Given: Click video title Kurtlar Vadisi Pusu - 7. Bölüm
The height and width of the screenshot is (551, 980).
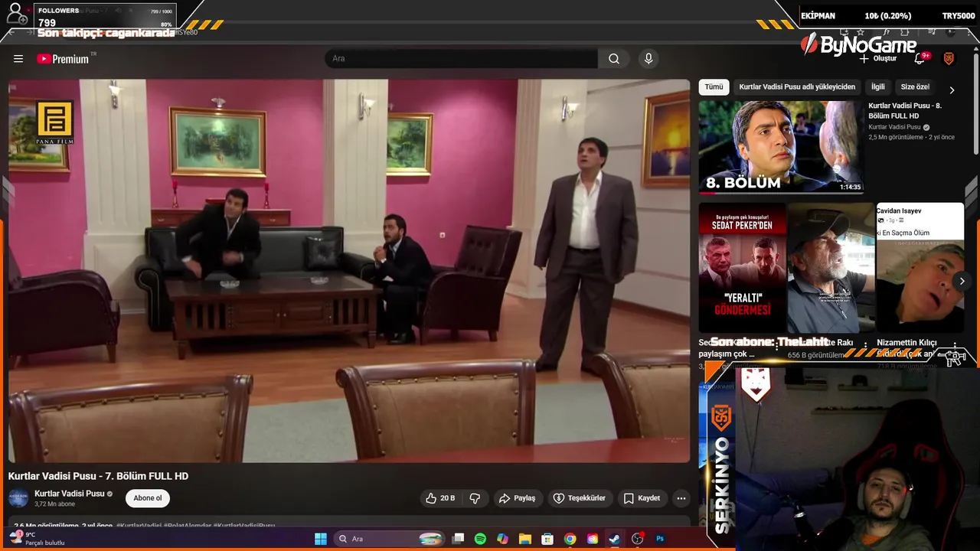Looking at the screenshot, I should coord(98,476).
